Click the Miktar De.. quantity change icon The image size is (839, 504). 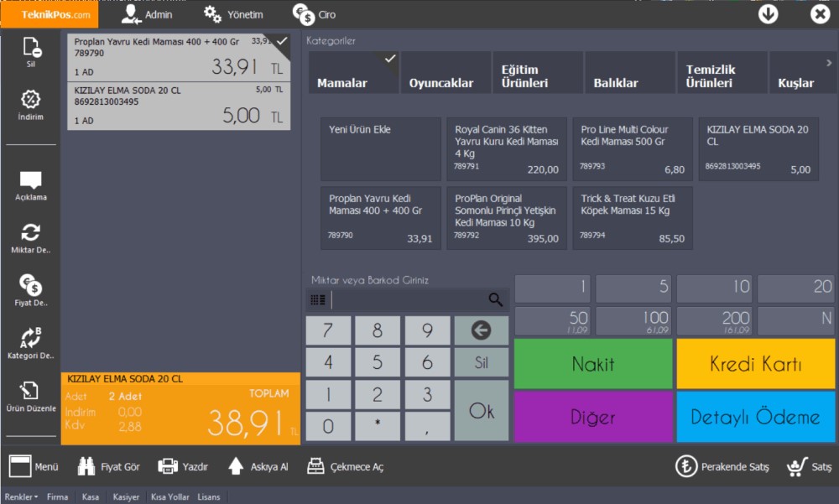30,232
